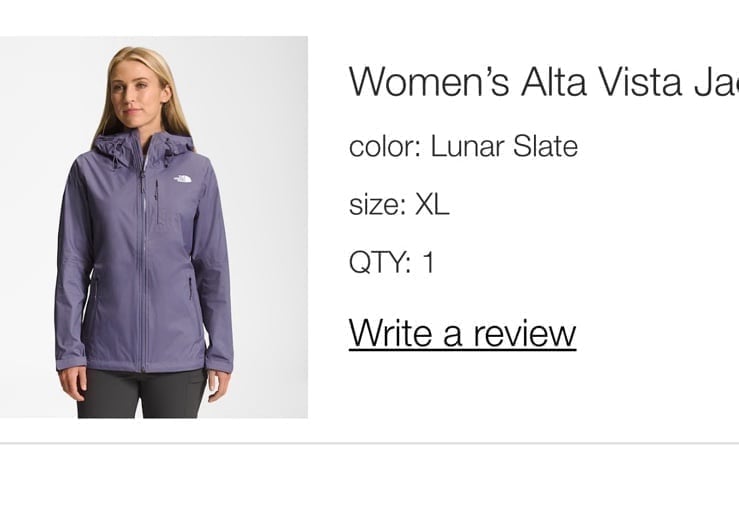Click the word "review" in the underlined link

pos(524,333)
